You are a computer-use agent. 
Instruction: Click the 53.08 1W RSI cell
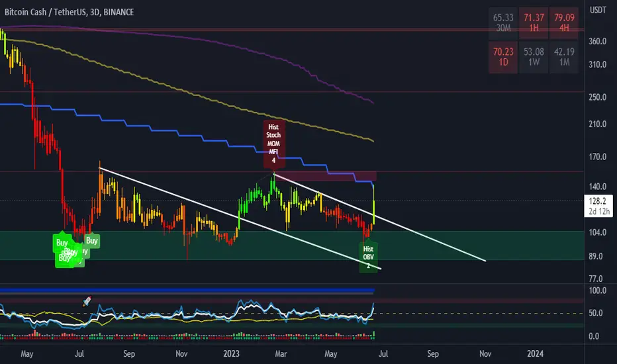pyautogui.click(x=534, y=57)
